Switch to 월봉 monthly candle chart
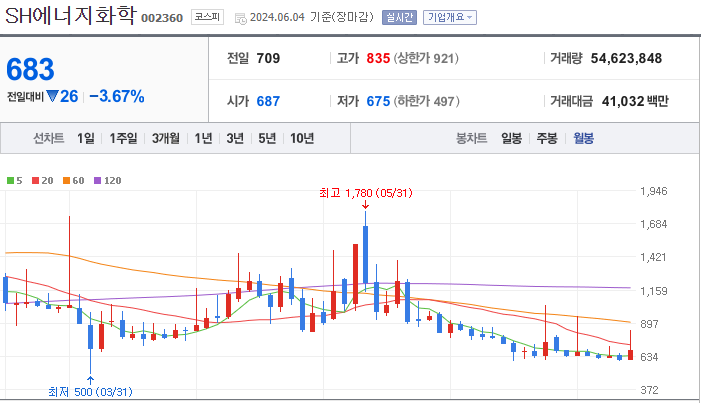Viewport: 701px width, 403px height. 583,138
